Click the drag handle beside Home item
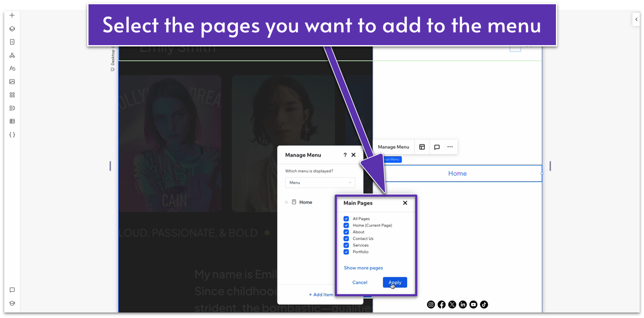 287,202
